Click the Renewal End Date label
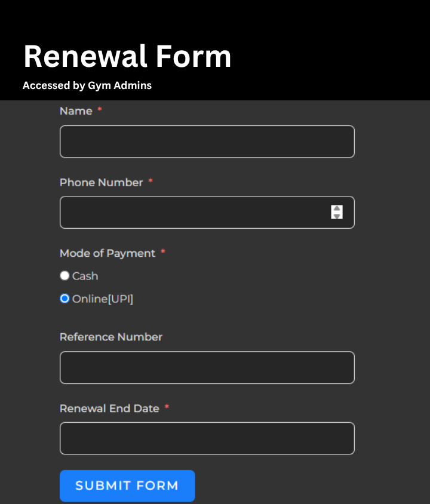This screenshot has width=430, height=504. point(109,408)
